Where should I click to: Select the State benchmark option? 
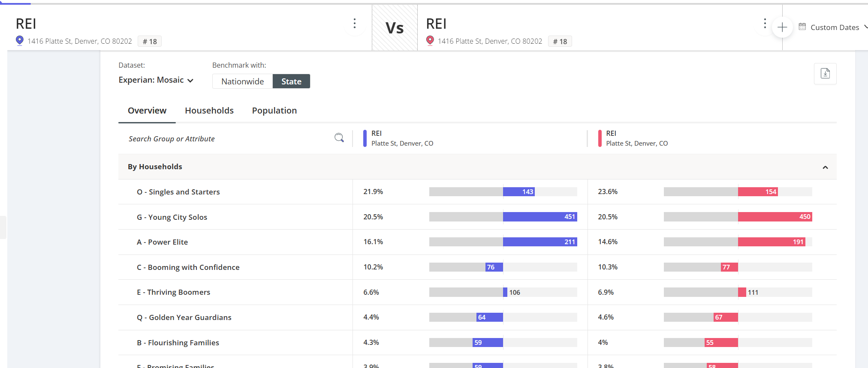click(x=291, y=81)
